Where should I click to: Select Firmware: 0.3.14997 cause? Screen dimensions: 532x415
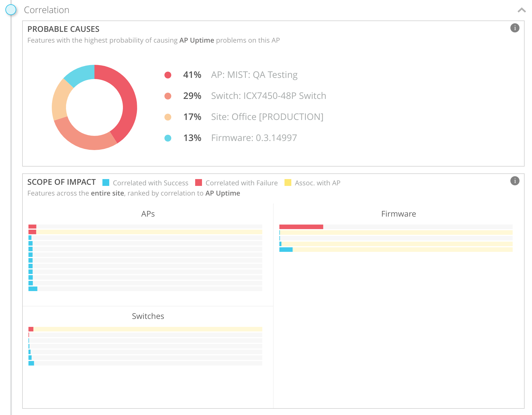(254, 138)
